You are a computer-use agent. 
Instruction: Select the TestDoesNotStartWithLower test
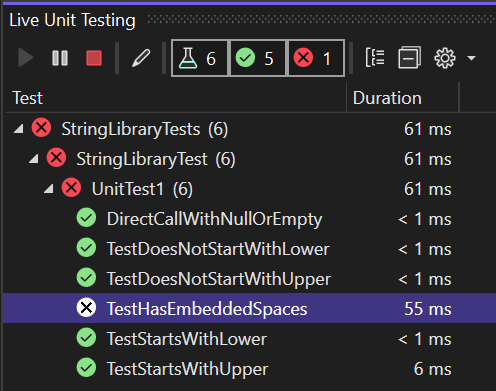(249, 249)
